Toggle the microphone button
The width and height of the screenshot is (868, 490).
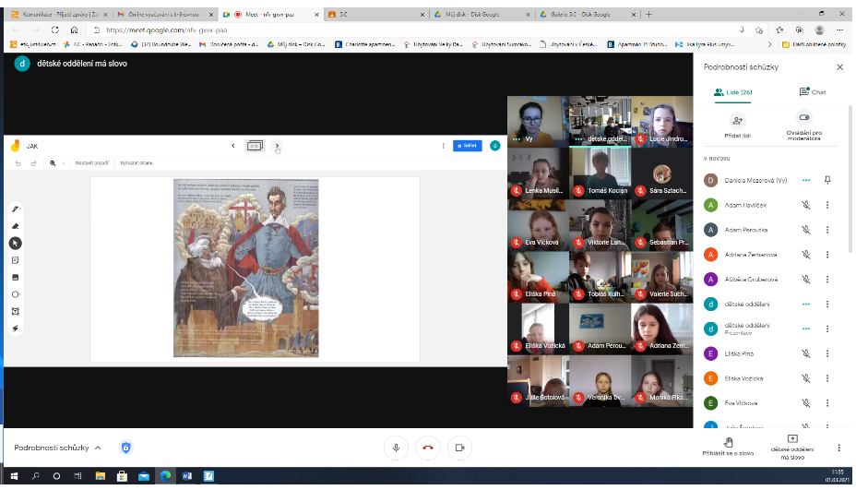click(396, 448)
